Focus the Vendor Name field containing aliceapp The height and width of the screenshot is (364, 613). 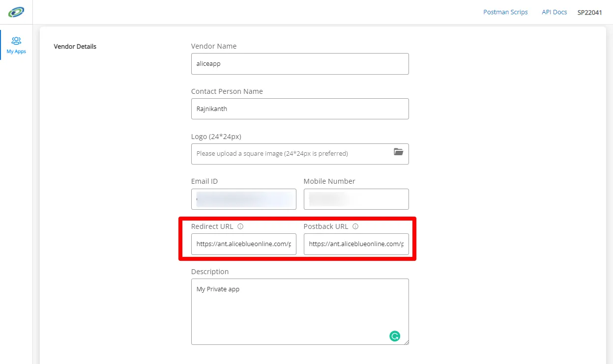(x=300, y=64)
